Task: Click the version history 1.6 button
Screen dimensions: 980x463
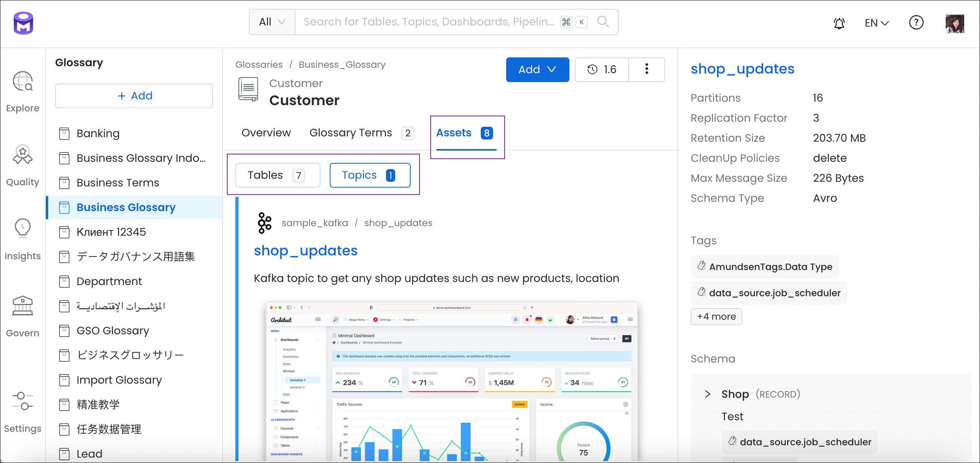Action: (x=602, y=69)
